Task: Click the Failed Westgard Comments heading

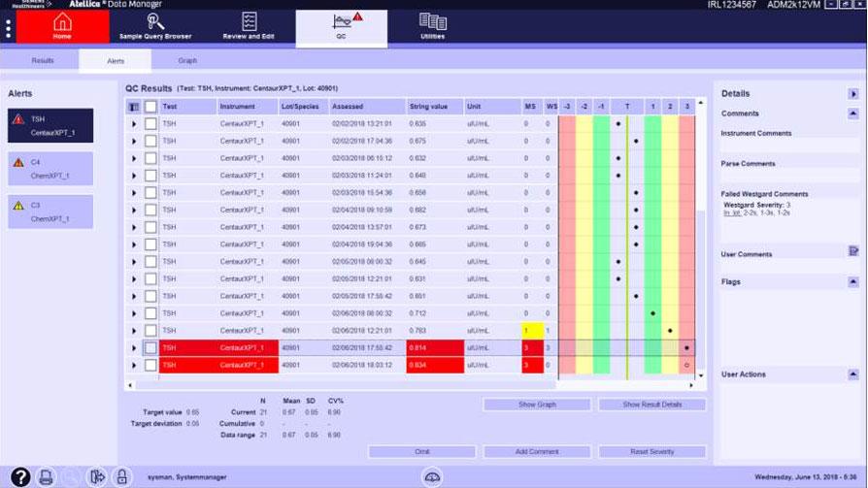Action: (x=764, y=194)
